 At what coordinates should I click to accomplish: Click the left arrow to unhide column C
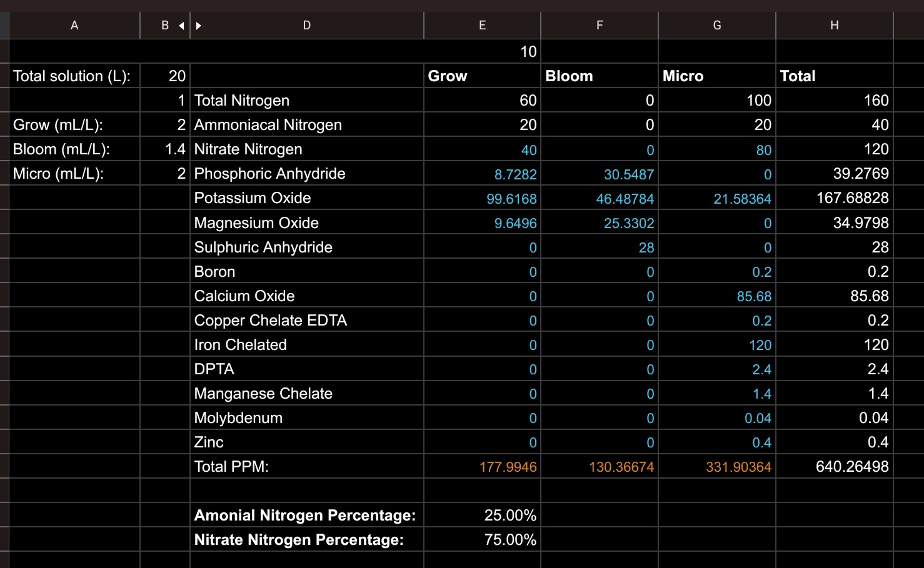coord(181,26)
